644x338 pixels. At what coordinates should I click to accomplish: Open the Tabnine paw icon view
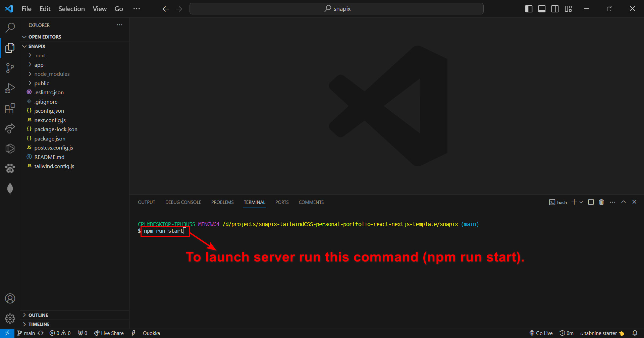[10, 168]
